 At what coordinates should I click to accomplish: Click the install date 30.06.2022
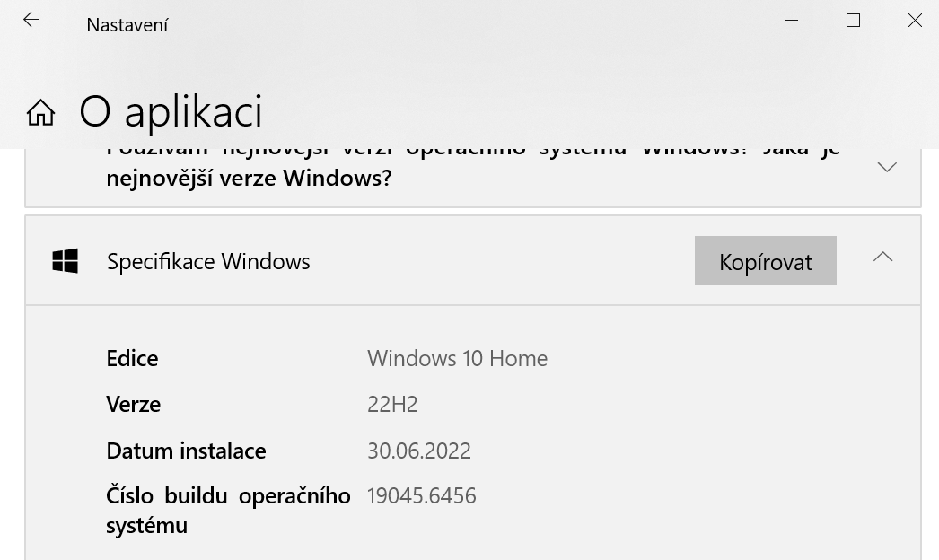pyautogui.click(x=418, y=451)
